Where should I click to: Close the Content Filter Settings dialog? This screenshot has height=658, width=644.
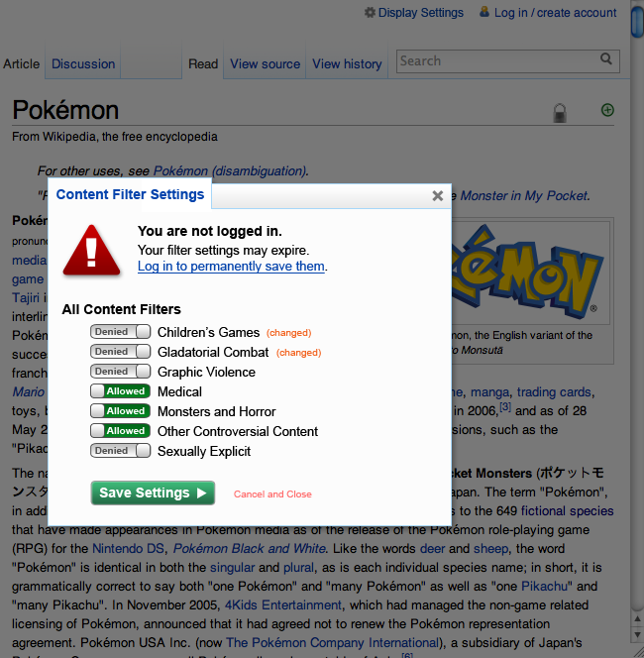(438, 195)
